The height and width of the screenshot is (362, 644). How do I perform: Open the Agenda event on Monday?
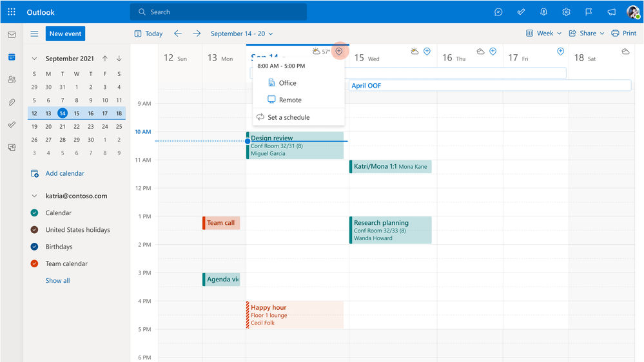coord(221,280)
